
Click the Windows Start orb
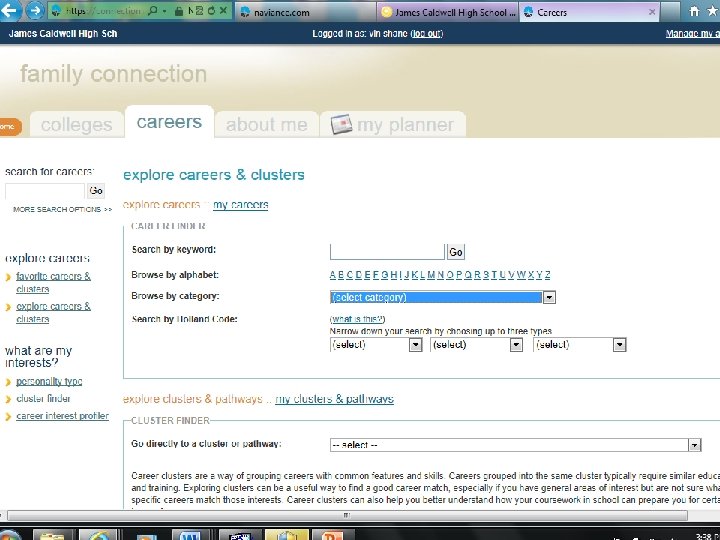(9, 535)
